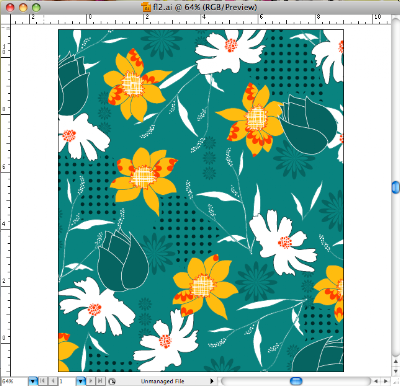Go to the first artboard
Image resolution: width=400 pixels, height=386 pixels.
[43, 381]
